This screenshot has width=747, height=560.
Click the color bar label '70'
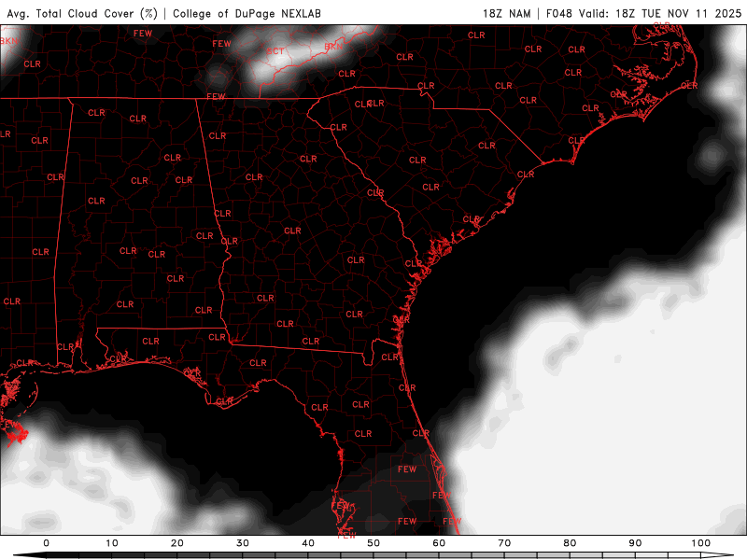504,543
